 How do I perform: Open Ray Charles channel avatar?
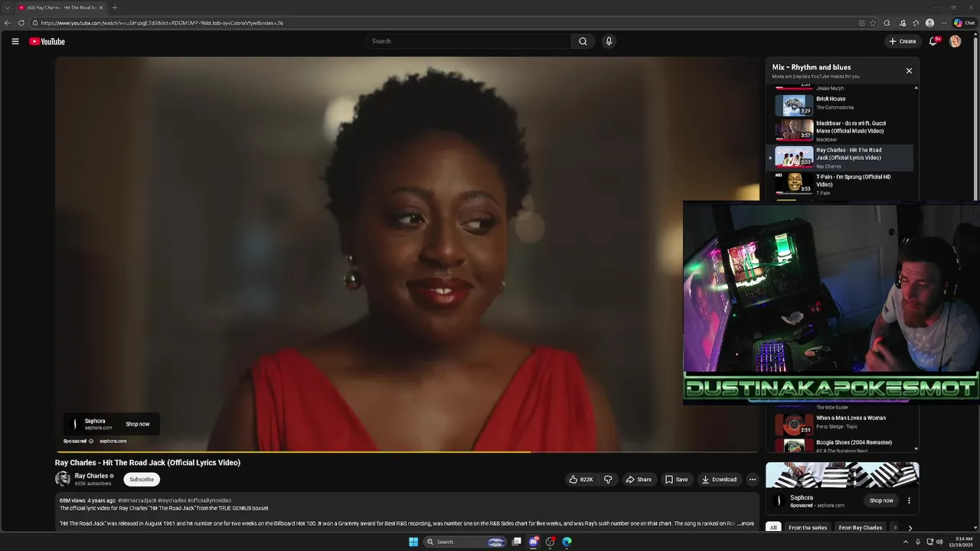tap(63, 479)
